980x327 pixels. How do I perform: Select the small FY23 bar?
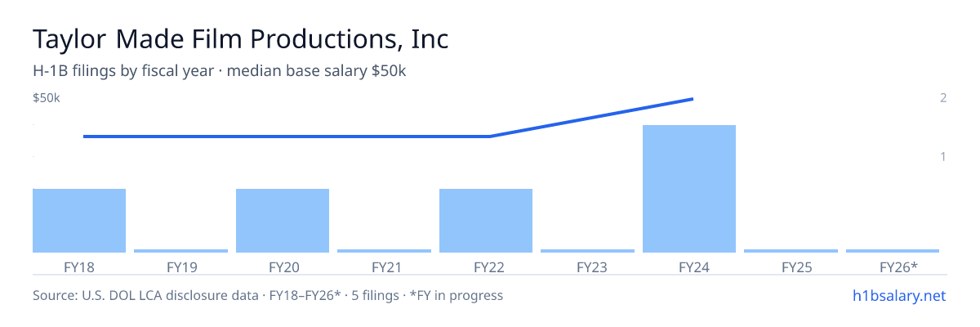(x=587, y=251)
